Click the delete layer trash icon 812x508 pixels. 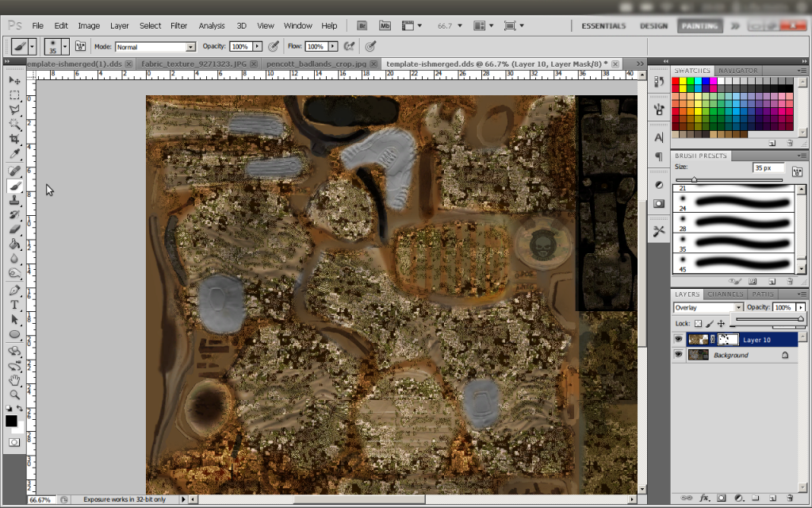coord(790,498)
